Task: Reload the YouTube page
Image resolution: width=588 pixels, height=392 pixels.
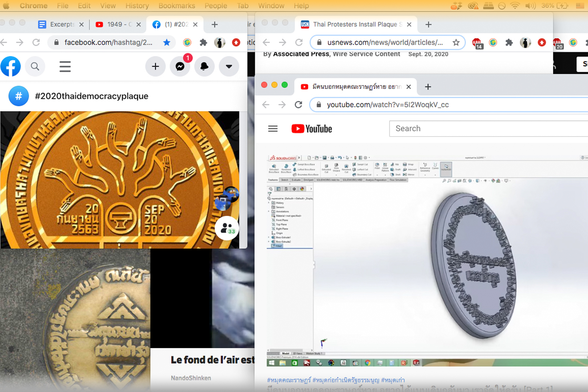Action: tap(298, 105)
